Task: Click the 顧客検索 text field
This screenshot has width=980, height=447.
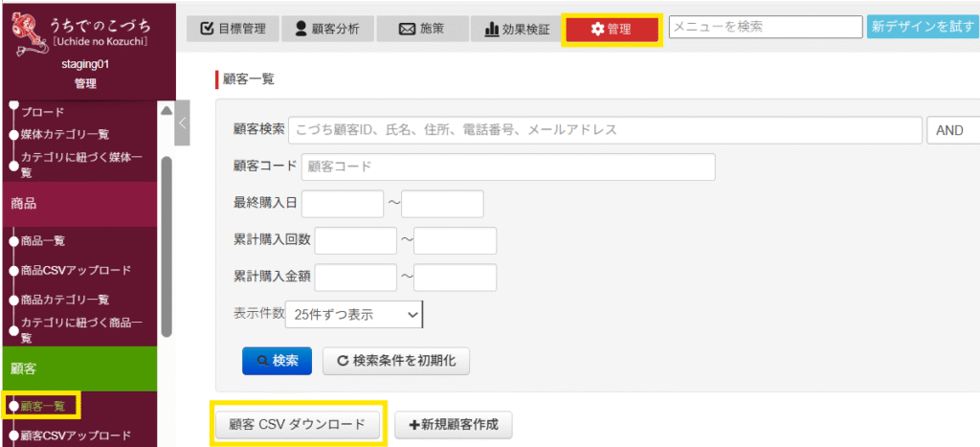Action: point(605,129)
